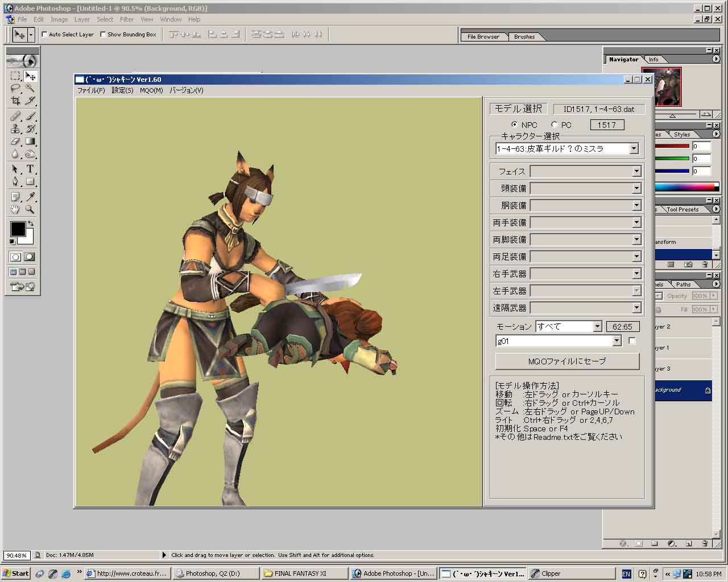The image size is (728, 582).
Task: Click the MQOファイルにセーブ button
Action: (567, 361)
